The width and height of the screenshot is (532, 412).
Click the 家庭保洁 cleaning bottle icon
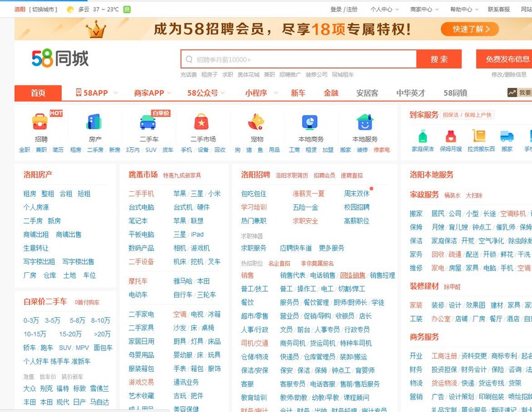tap(422, 136)
